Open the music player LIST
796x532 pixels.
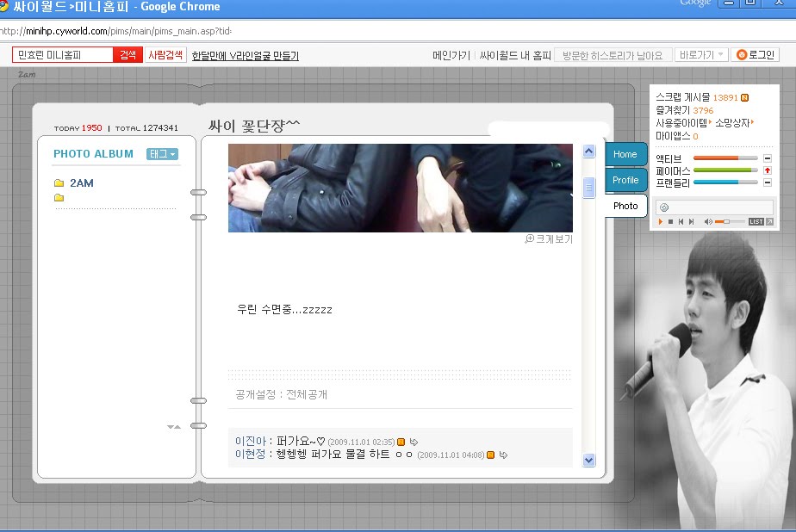[756, 221]
